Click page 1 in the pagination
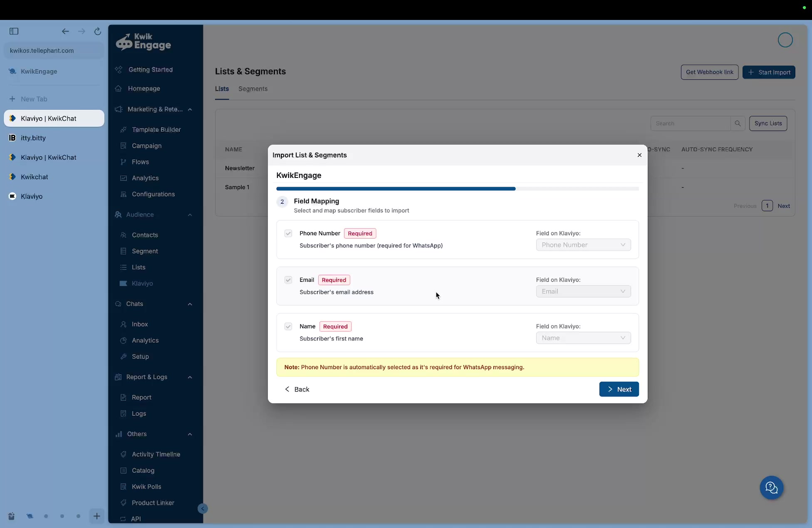 click(x=767, y=206)
